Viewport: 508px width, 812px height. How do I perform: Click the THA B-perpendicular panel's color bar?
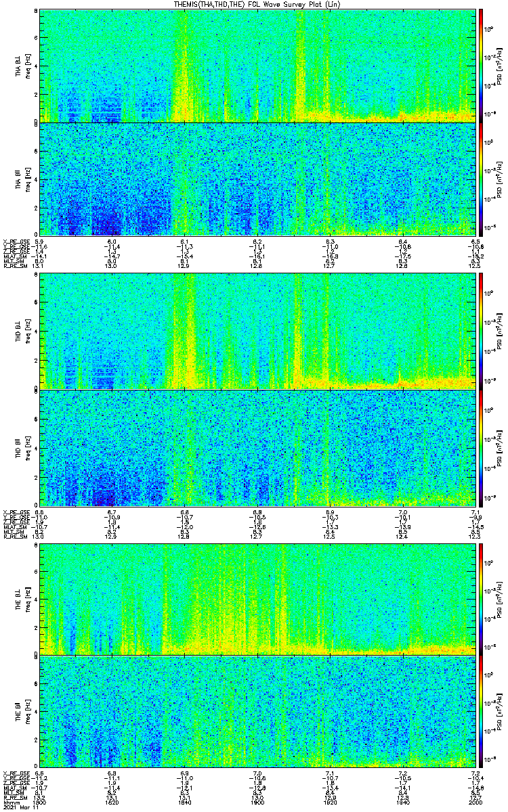[x=481, y=65]
